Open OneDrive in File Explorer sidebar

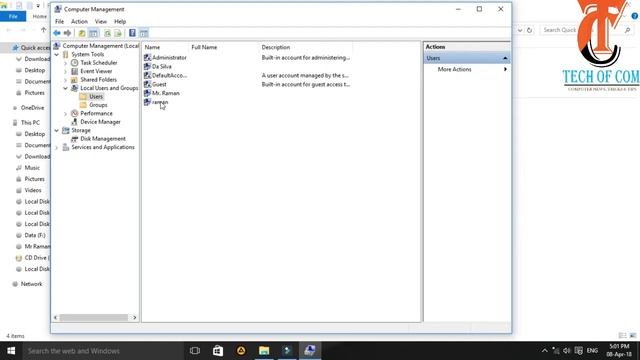pyautogui.click(x=32, y=108)
